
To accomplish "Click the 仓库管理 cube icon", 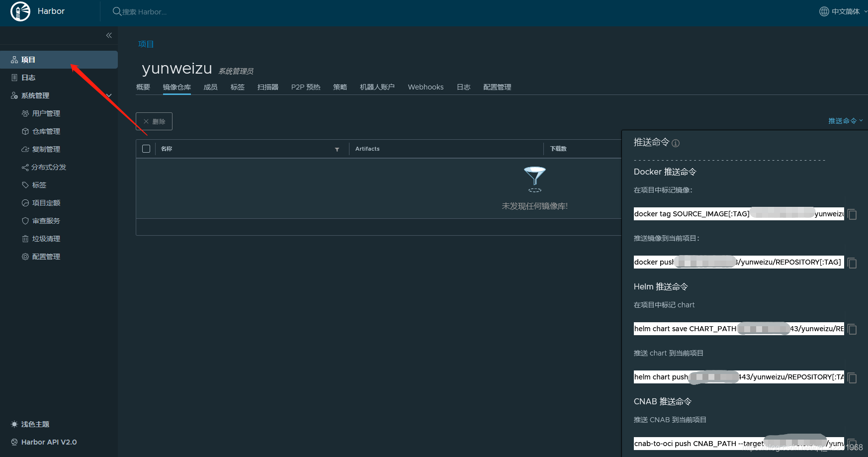I will (x=25, y=131).
